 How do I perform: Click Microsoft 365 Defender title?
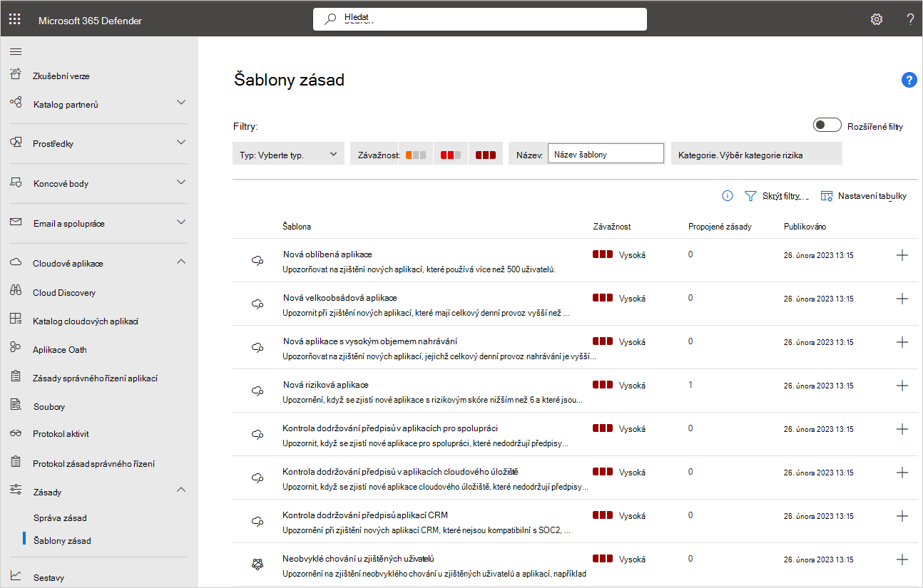pyautogui.click(x=90, y=20)
